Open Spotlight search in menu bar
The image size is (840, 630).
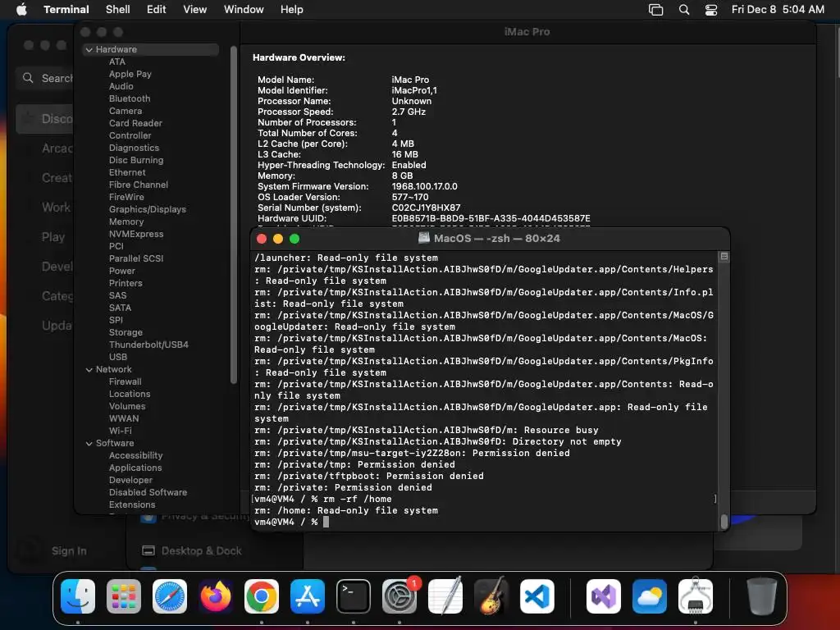pyautogui.click(x=684, y=10)
